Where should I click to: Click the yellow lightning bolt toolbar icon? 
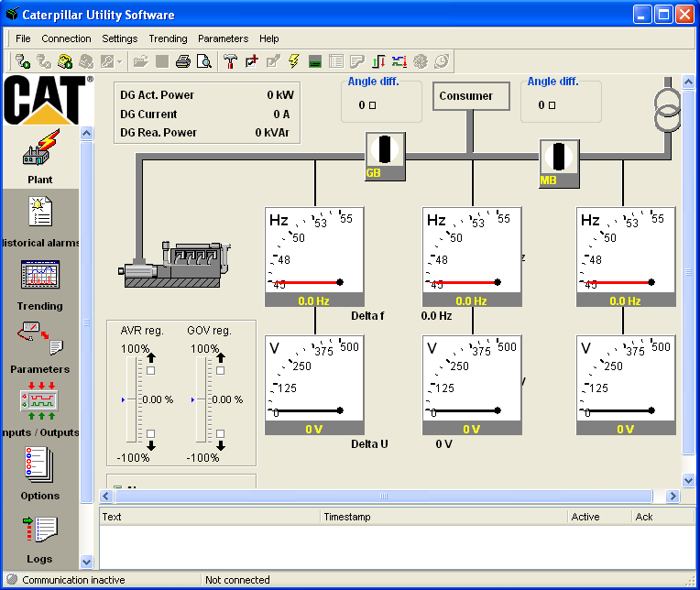pos(294,61)
